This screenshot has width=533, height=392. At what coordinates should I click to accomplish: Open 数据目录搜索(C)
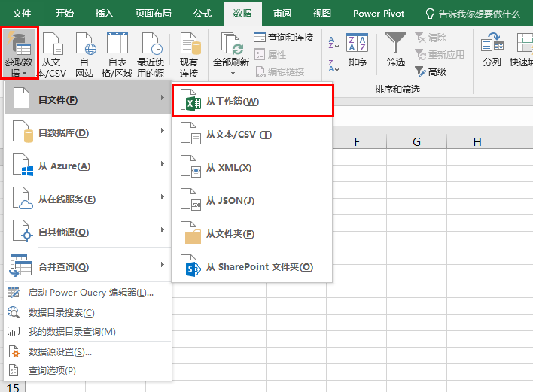87,312
